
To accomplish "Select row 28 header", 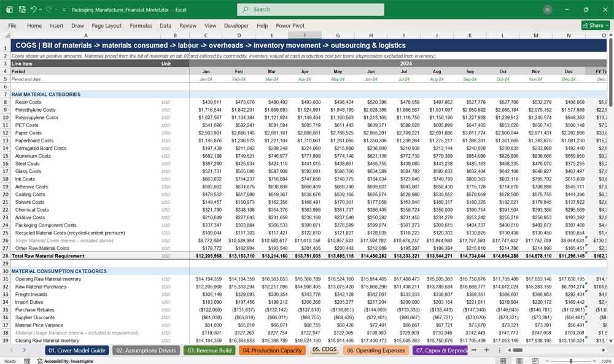I will [x=6, y=256].
